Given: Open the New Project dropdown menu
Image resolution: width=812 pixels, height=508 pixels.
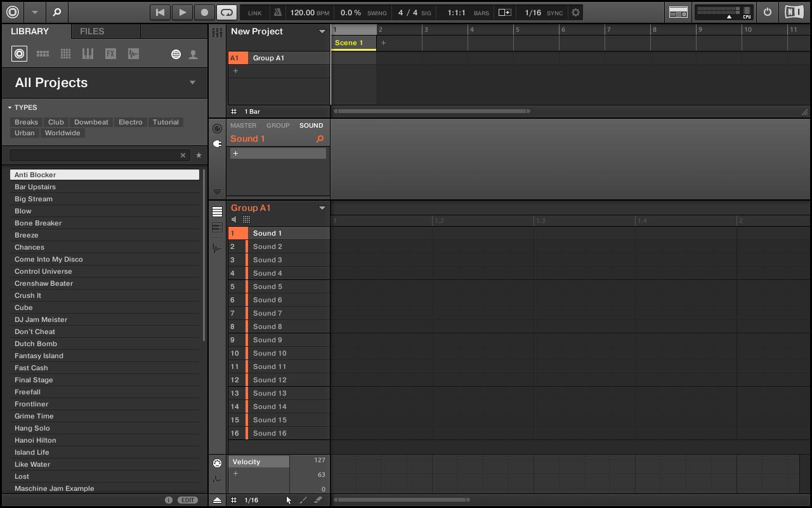Looking at the screenshot, I should point(322,32).
